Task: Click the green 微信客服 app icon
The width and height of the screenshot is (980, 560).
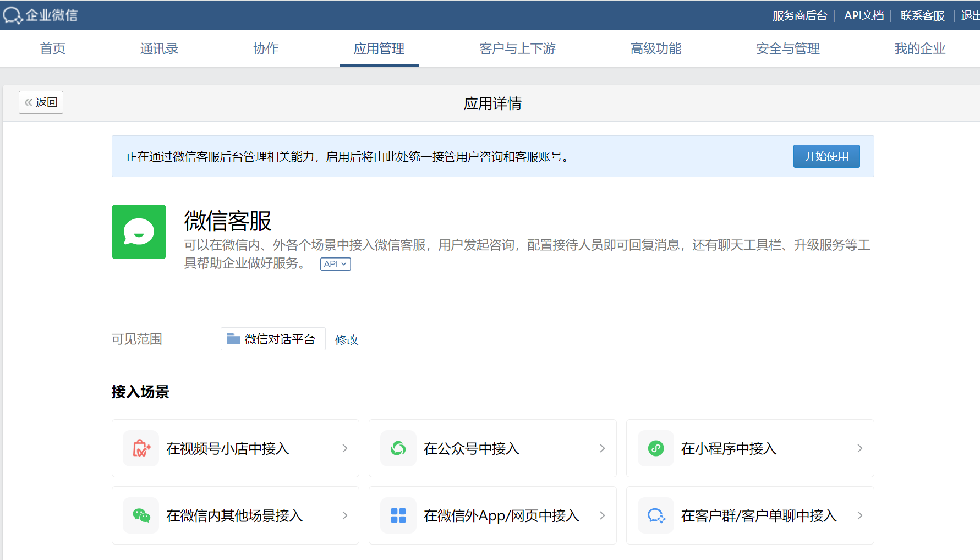Action: pyautogui.click(x=139, y=232)
